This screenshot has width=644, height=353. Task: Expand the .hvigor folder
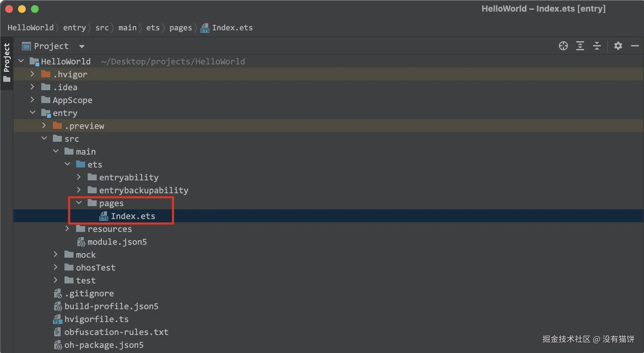[x=32, y=74]
